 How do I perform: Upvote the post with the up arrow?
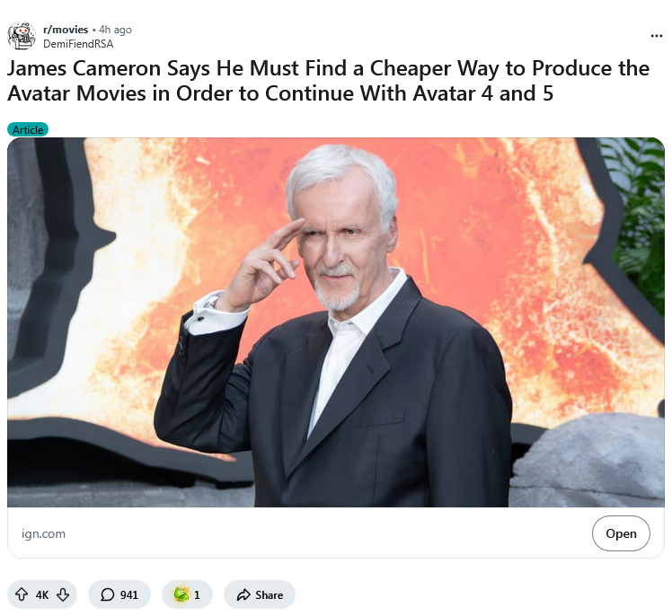[x=22, y=594]
